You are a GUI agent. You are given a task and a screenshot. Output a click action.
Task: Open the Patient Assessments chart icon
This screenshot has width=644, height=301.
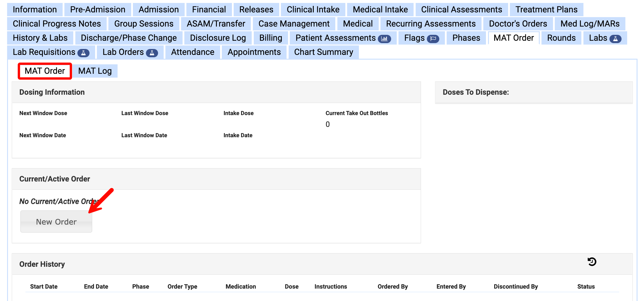pyautogui.click(x=385, y=38)
